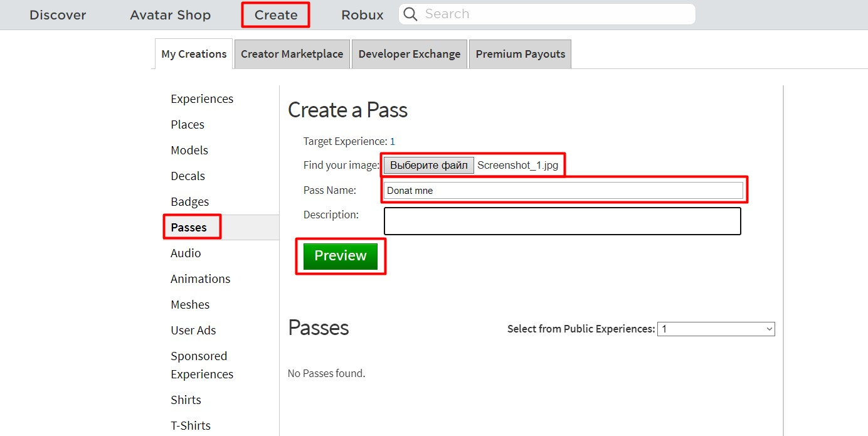Open Sponsored Experiences in the sidebar

tap(202, 365)
